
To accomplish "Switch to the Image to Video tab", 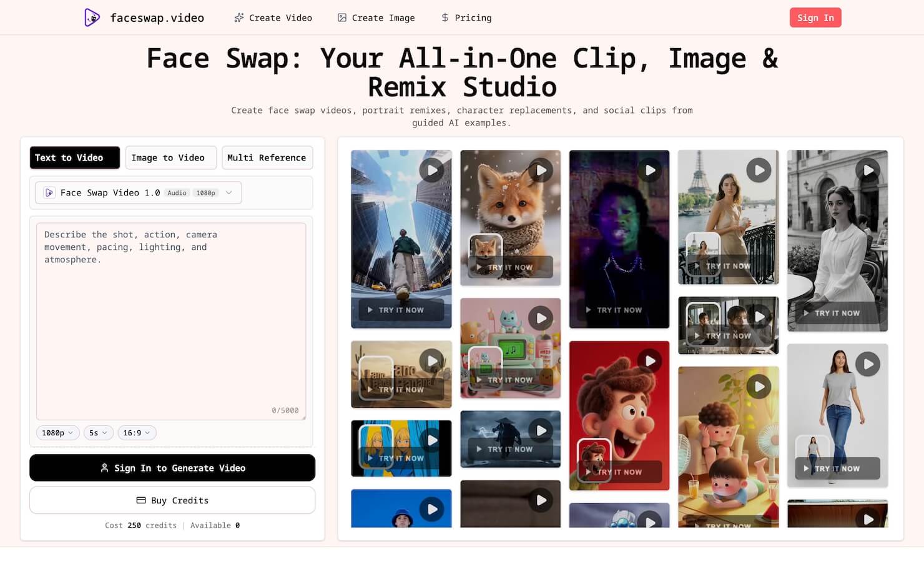I will click(x=171, y=158).
